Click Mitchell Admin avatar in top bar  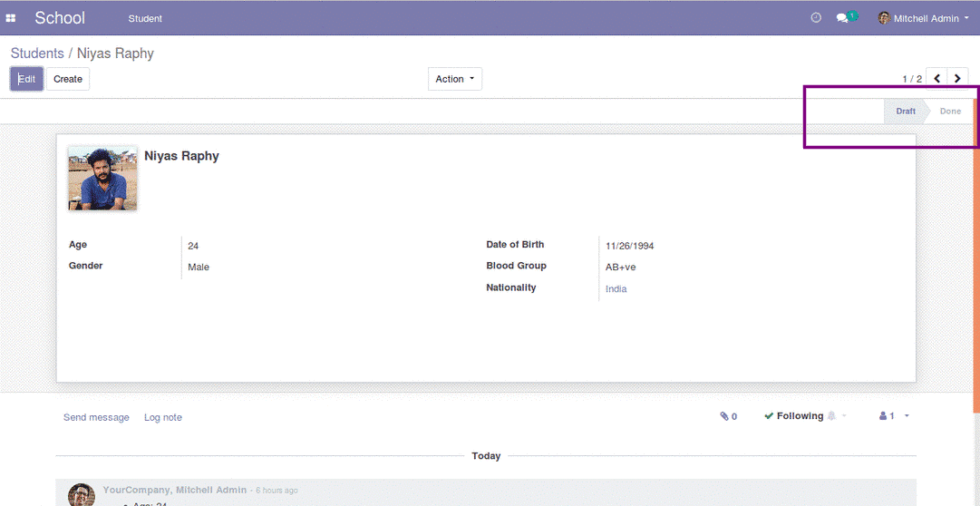pos(884,18)
